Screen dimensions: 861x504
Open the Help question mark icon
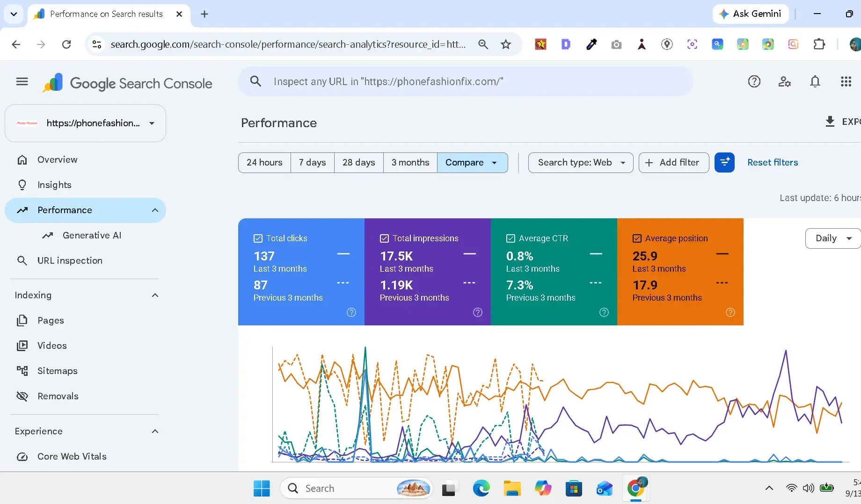[x=754, y=82]
